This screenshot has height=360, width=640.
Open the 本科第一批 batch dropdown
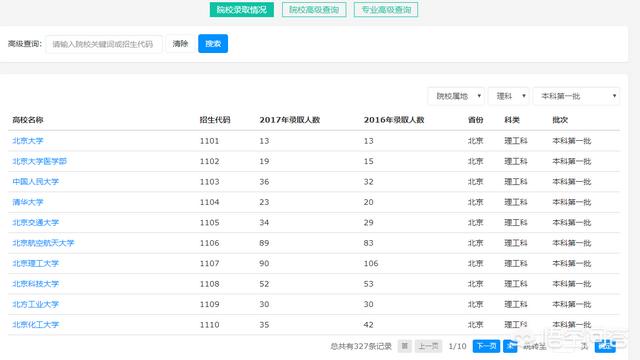(x=576, y=96)
